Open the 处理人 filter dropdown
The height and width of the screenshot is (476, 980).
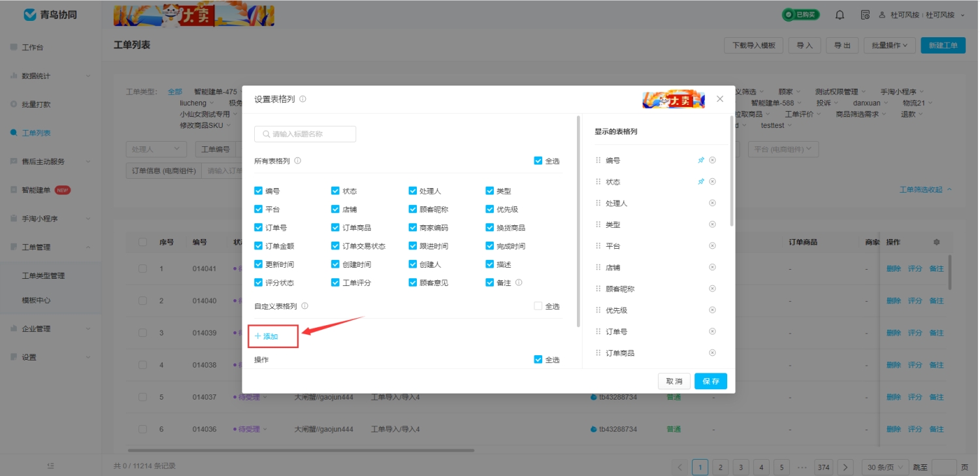(155, 150)
